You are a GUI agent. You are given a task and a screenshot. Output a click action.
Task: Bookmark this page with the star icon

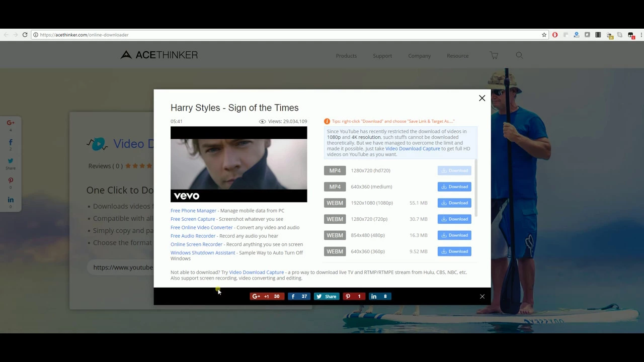click(544, 35)
